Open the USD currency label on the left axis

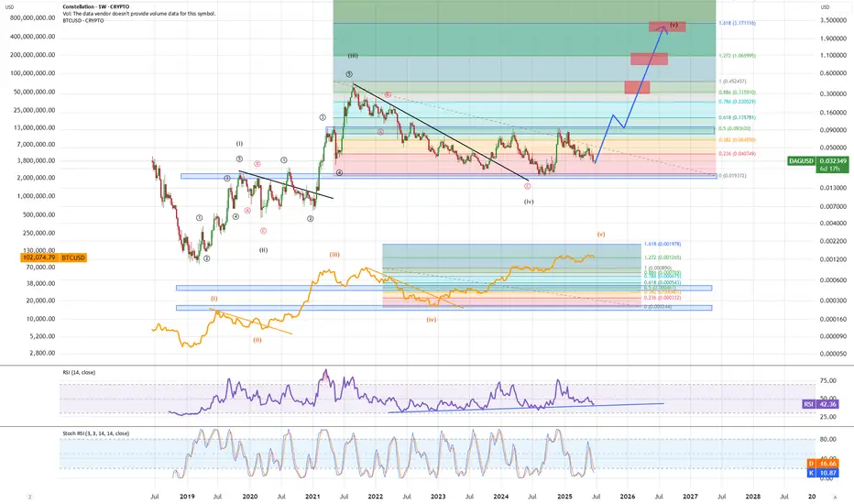tap(10, 7)
